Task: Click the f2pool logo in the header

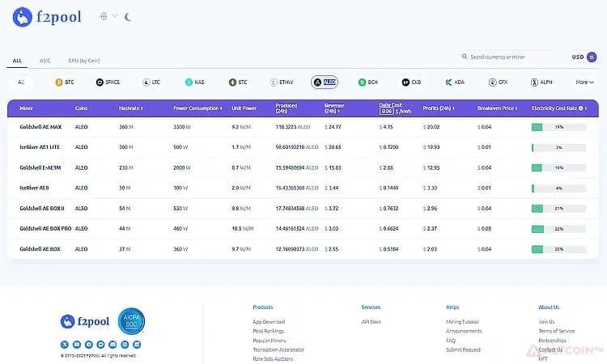Action: pyautogui.click(x=47, y=17)
